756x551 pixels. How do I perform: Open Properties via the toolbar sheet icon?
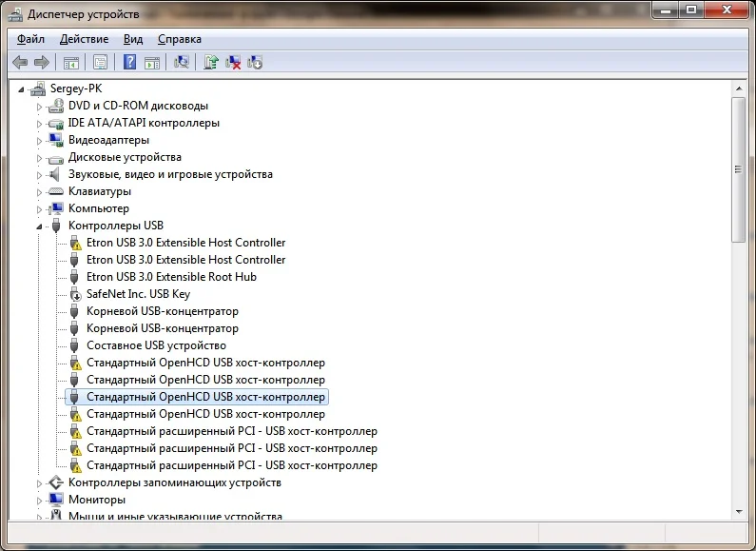[100, 62]
